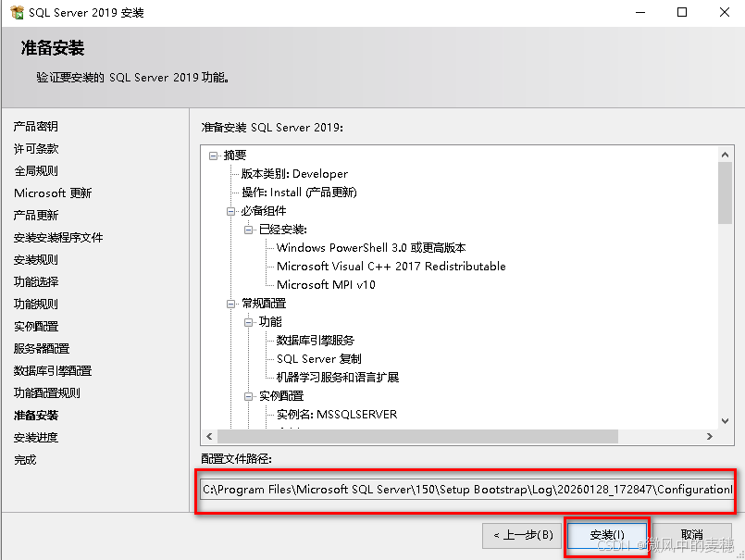Select 许可条款 step in sidebar
745x560 pixels.
(36, 149)
